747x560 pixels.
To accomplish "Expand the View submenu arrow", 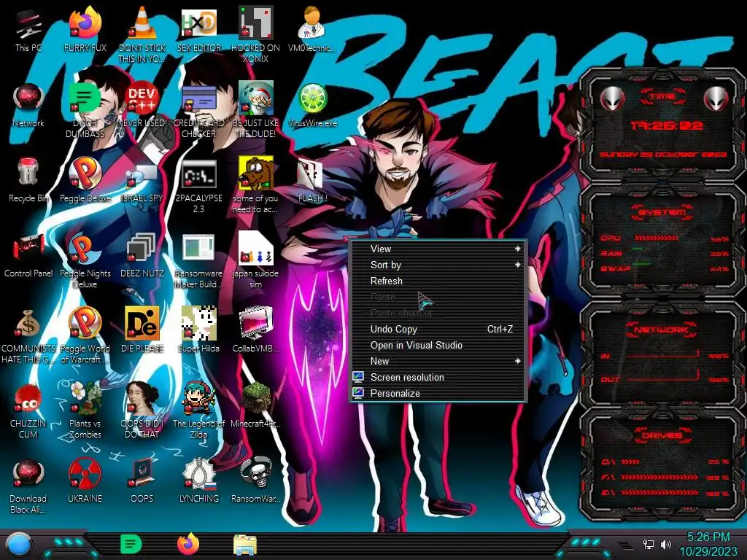I will (x=517, y=249).
